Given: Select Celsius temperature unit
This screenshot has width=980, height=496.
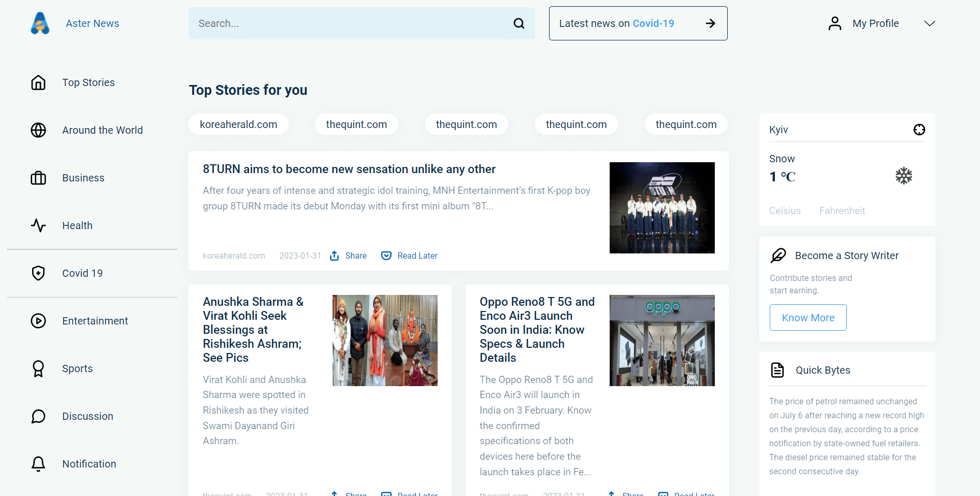Looking at the screenshot, I should click(x=785, y=210).
